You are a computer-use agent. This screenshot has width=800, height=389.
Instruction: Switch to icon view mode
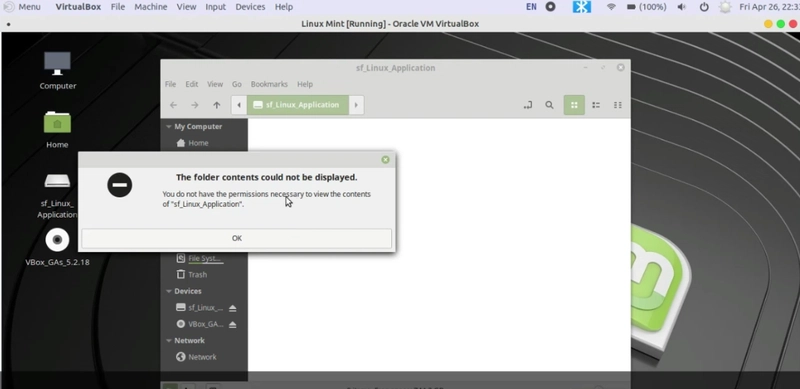click(x=574, y=105)
